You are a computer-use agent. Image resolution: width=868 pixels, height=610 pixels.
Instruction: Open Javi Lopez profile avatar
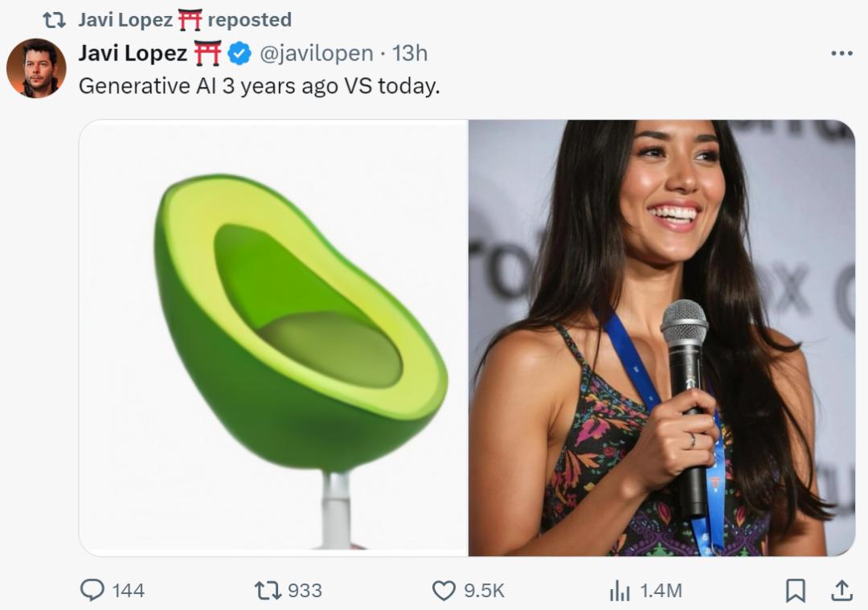[36, 68]
